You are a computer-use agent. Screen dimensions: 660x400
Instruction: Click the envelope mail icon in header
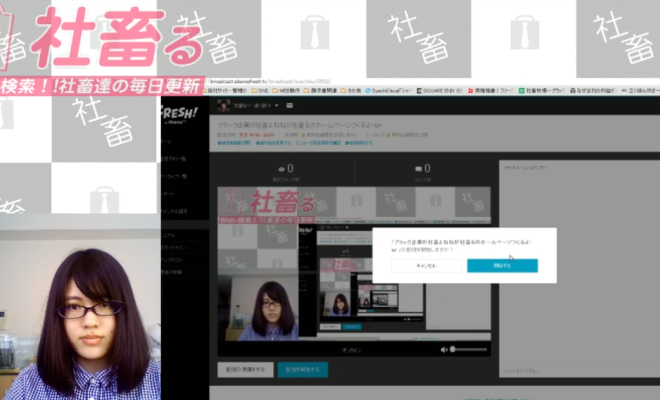point(290,105)
